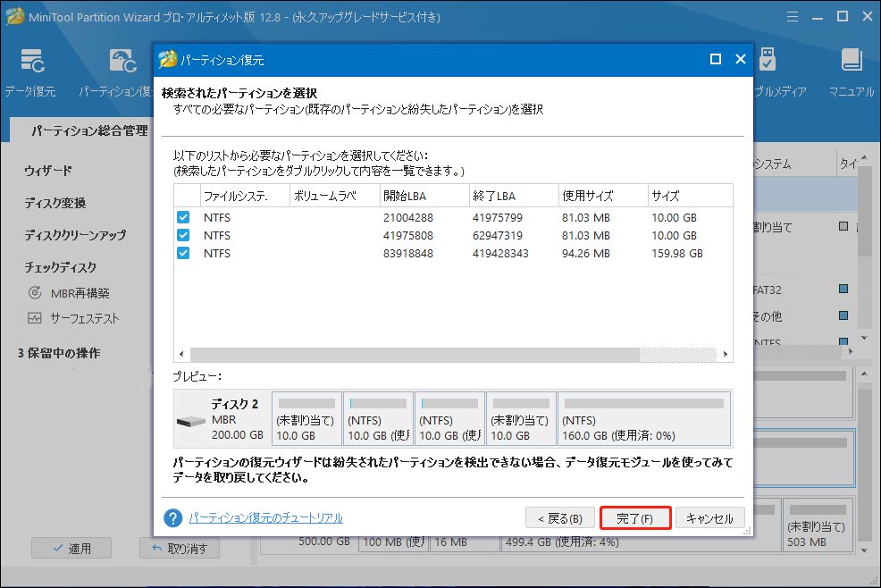Select first unallocated 10.0 GB block in preview
The height and width of the screenshot is (588, 881).
[306, 419]
